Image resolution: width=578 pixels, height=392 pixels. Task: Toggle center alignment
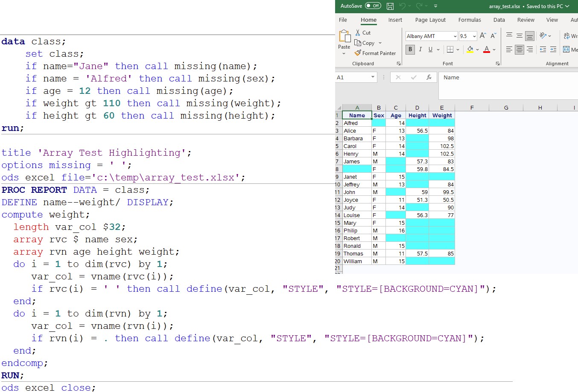519,49
